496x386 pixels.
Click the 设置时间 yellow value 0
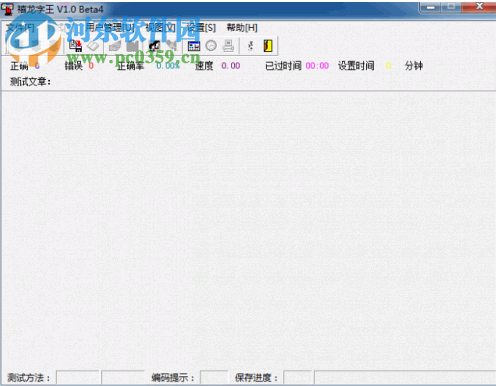(388, 66)
